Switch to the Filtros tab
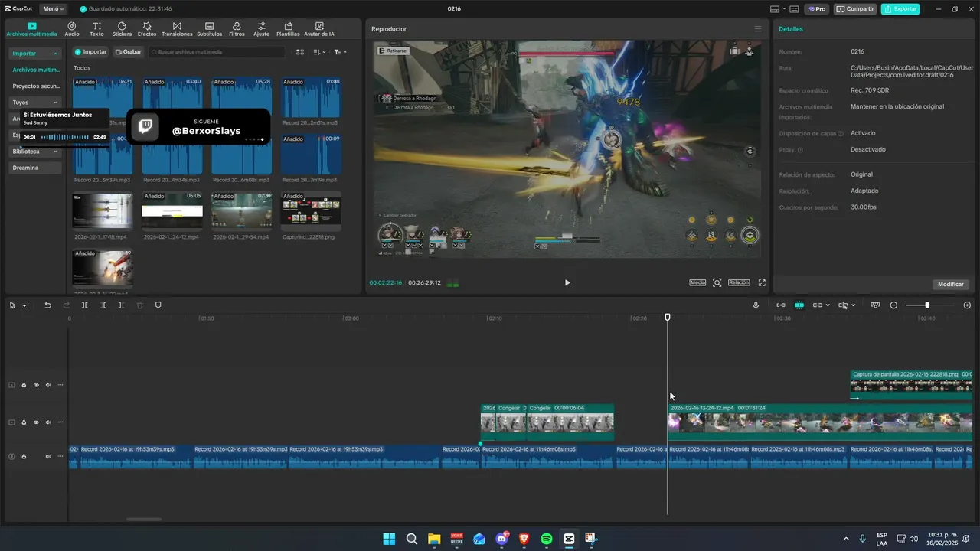The width and height of the screenshot is (980, 551). pyautogui.click(x=237, y=29)
